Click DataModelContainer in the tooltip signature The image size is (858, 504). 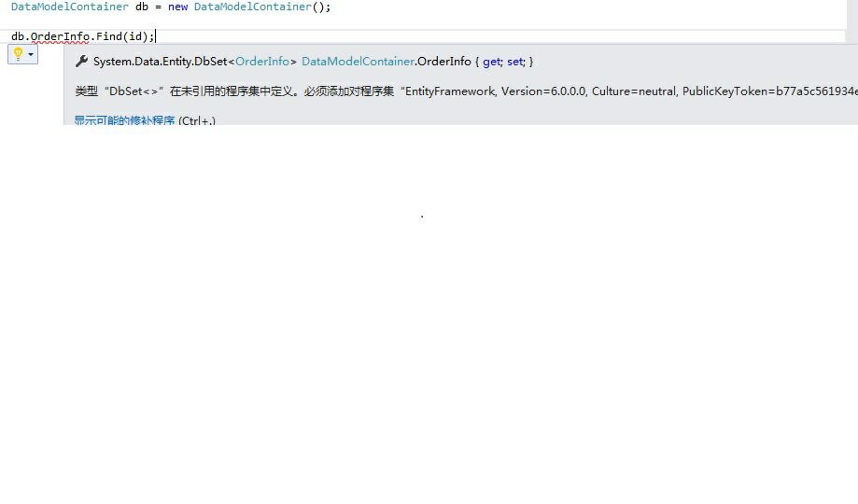[357, 62]
